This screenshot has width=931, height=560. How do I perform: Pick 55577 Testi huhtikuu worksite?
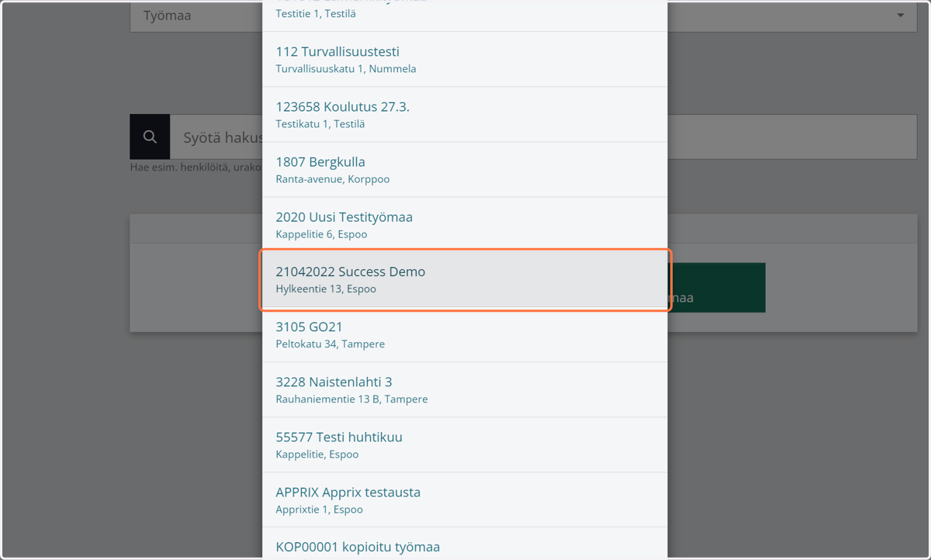(465, 444)
